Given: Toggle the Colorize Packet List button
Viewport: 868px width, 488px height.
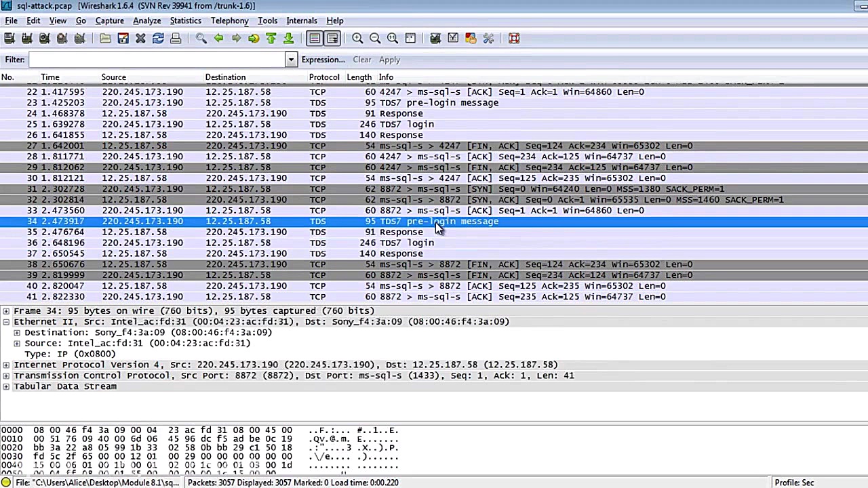Looking at the screenshot, I should coord(314,39).
